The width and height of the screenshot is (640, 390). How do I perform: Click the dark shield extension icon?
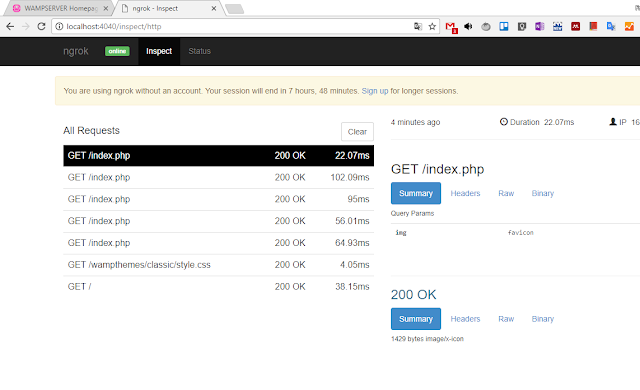pos(522,27)
